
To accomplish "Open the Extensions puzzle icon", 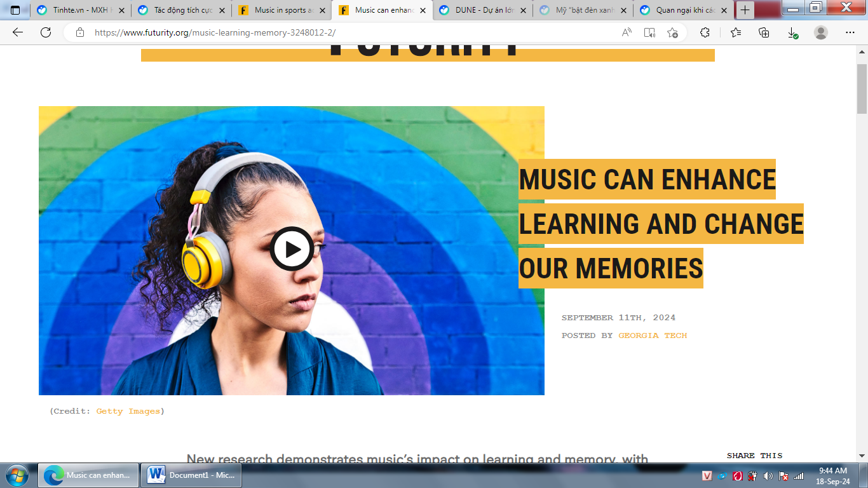I will [x=705, y=32].
